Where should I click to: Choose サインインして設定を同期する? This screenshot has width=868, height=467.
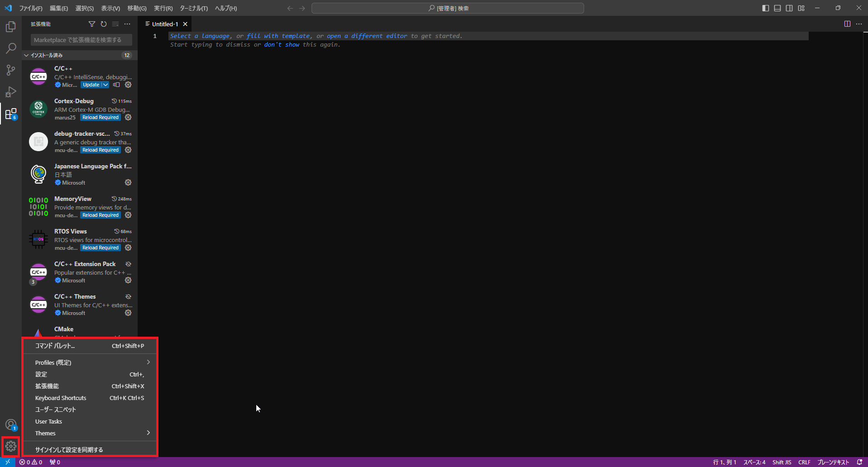click(90, 450)
